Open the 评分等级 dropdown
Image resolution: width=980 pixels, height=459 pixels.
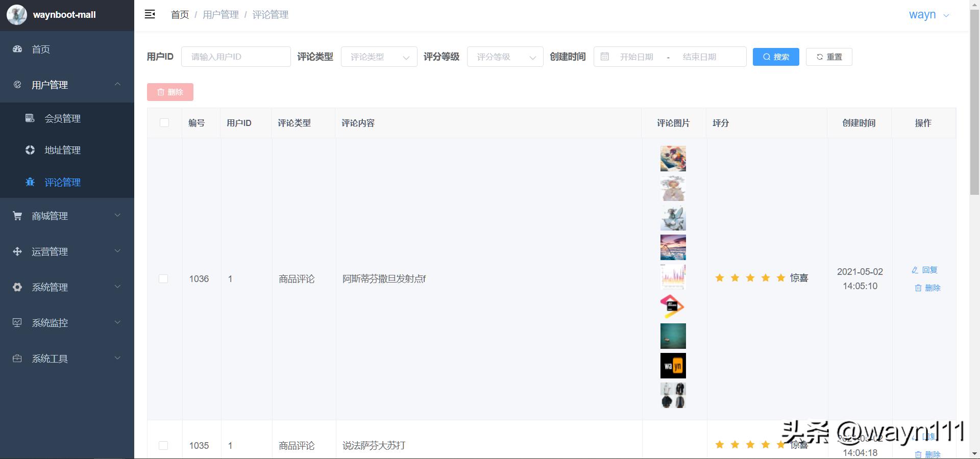pyautogui.click(x=504, y=57)
